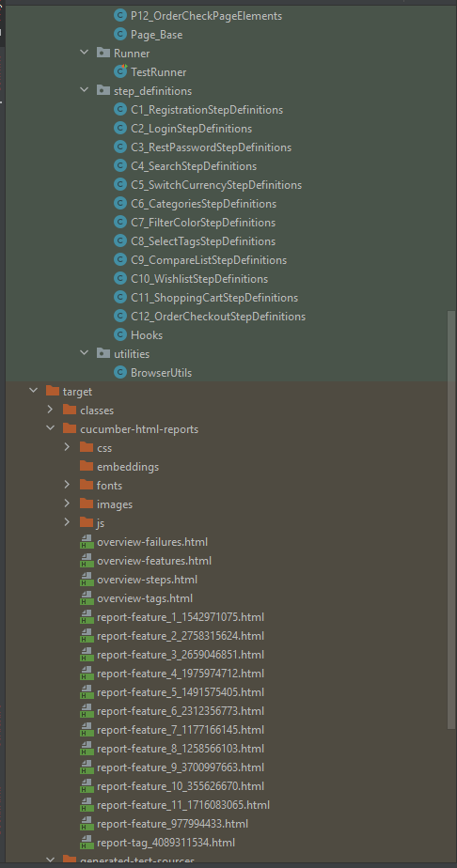This screenshot has height=868, width=457.
Task: Click class icon beside Page_Base
Action: pos(119,35)
